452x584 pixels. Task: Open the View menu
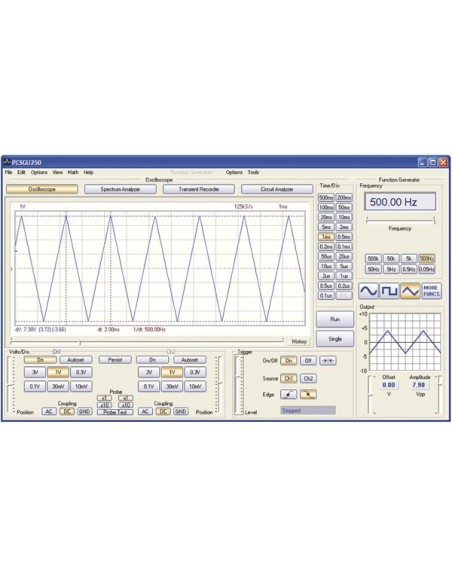pyautogui.click(x=57, y=172)
